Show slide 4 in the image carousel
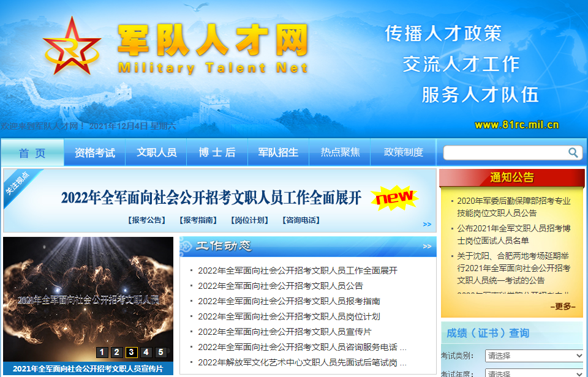This screenshot has height=377, width=588. coord(146,353)
